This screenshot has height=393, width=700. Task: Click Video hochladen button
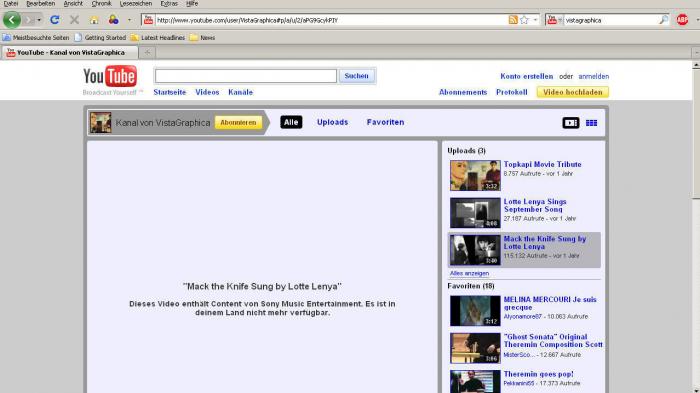click(573, 92)
